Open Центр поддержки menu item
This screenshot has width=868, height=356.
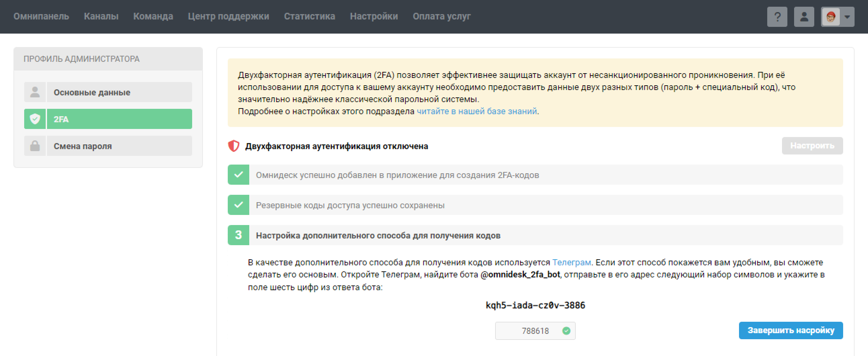[x=228, y=16]
